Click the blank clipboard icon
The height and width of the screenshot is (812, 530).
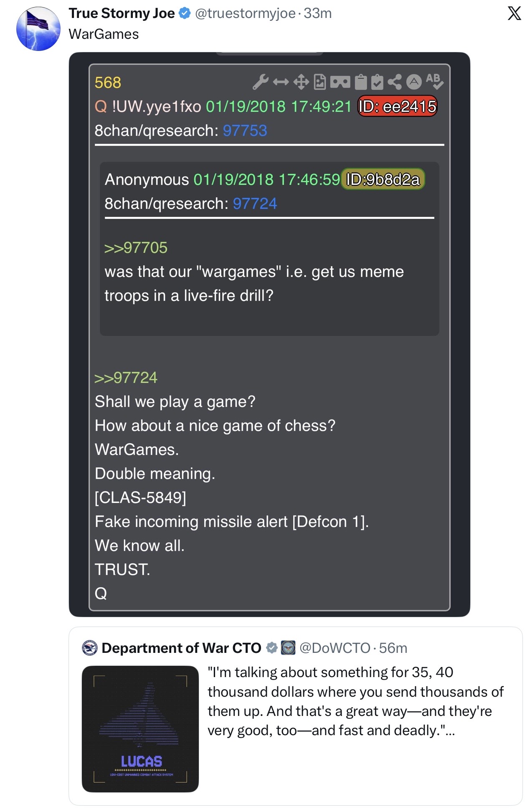361,82
